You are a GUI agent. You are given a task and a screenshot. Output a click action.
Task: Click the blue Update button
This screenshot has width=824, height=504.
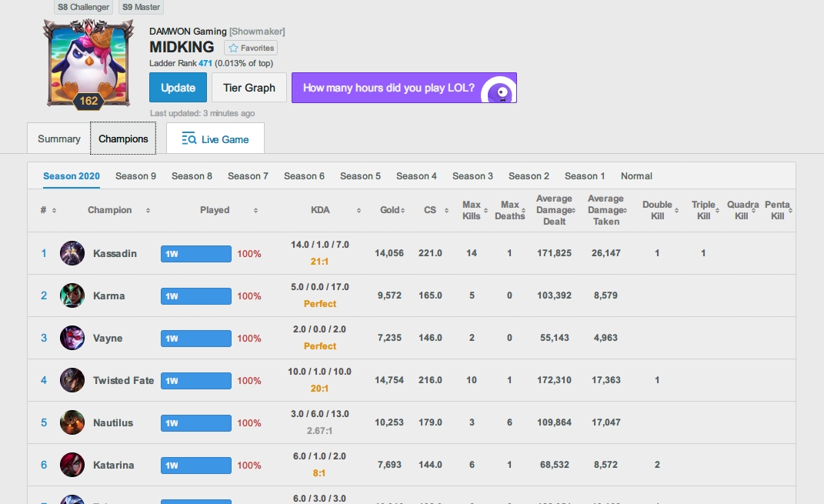pos(178,88)
